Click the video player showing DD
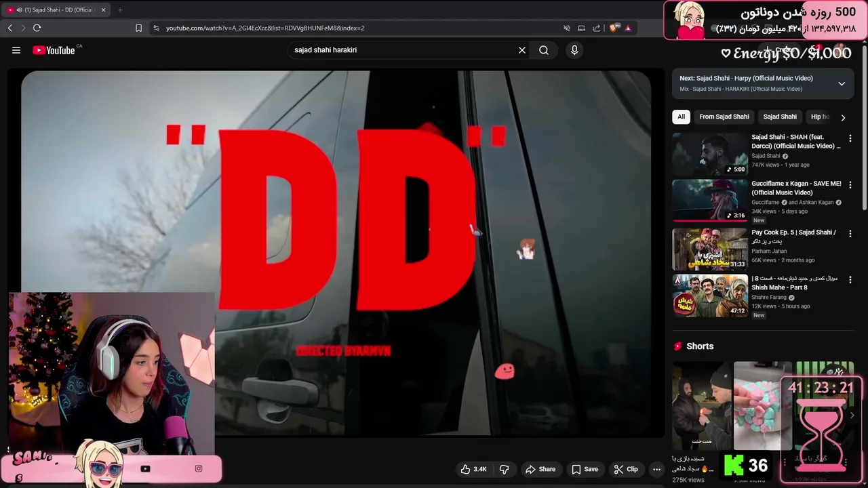 pos(336,253)
